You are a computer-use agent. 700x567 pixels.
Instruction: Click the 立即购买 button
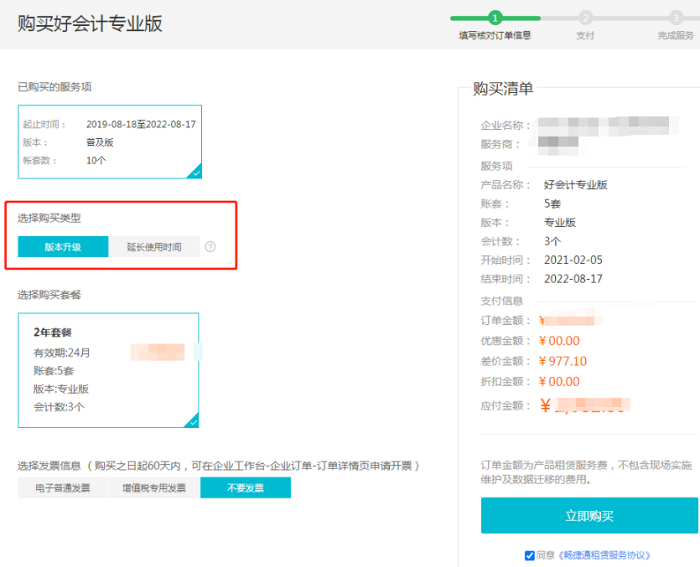589,516
